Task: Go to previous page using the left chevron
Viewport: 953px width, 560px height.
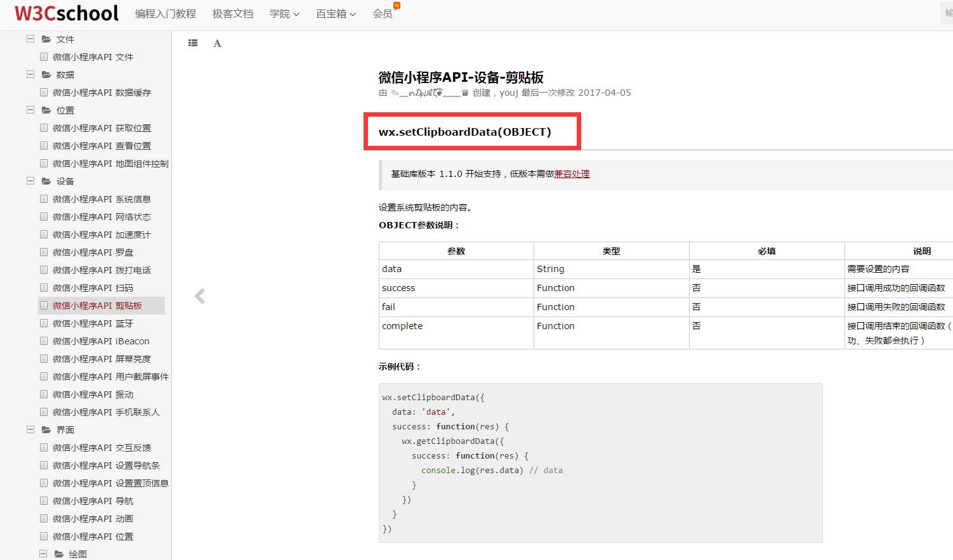Action: click(x=200, y=296)
